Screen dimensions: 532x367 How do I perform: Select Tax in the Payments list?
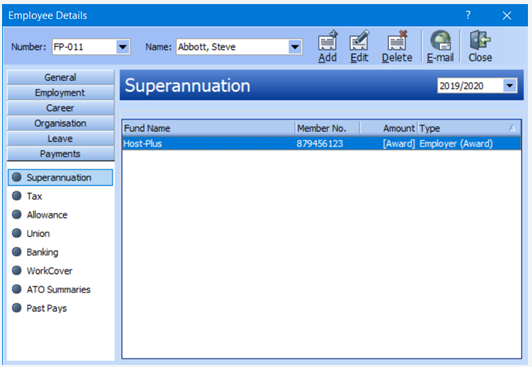point(34,196)
